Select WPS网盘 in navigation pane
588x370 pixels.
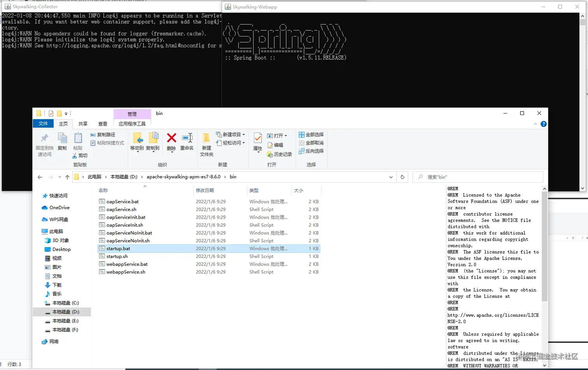(x=55, y=219)
